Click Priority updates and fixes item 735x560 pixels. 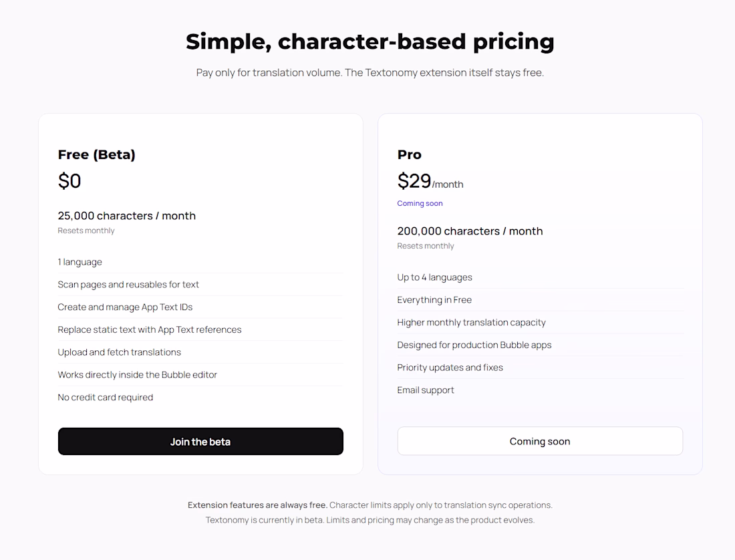pyautogui.click(x=450, y=368)
